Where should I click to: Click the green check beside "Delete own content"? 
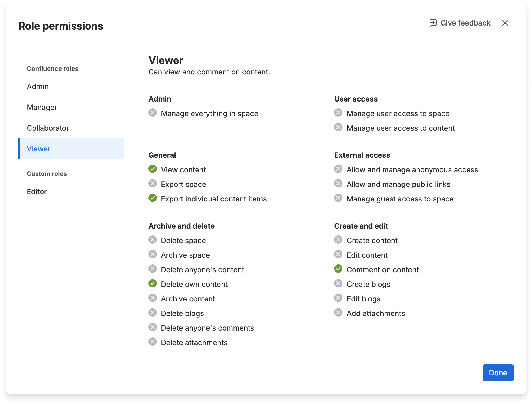(153, 283)
